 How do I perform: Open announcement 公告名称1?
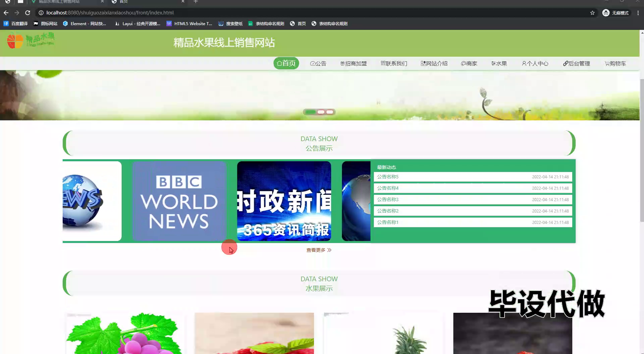tap(473, 222)
